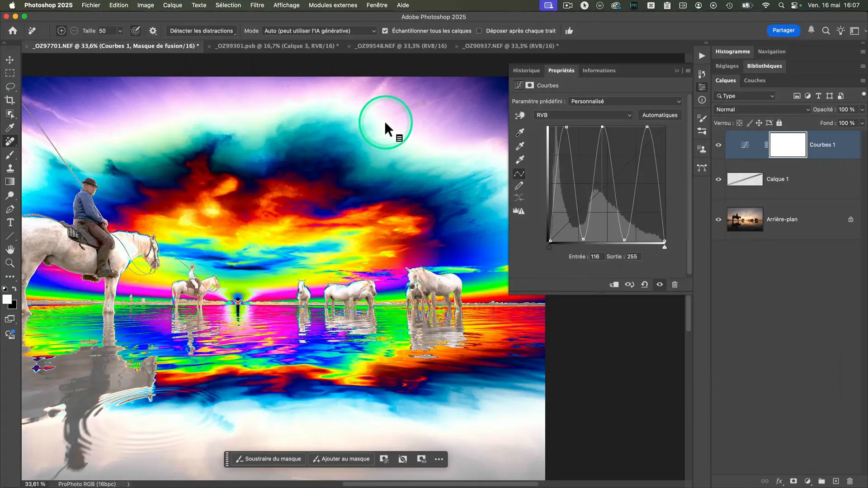The image size is (868, 488).
Task: Select the Hand tool
Action: (x=9, y=249)
